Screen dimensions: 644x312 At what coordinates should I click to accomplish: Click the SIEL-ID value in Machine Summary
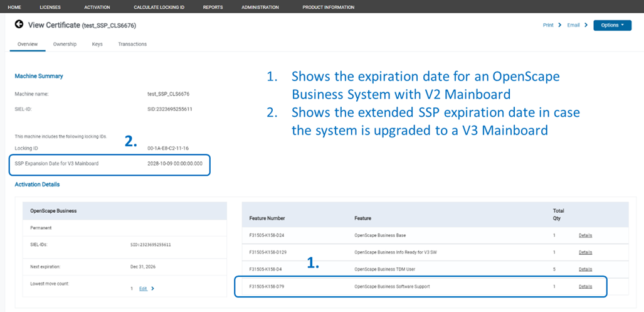170,109
